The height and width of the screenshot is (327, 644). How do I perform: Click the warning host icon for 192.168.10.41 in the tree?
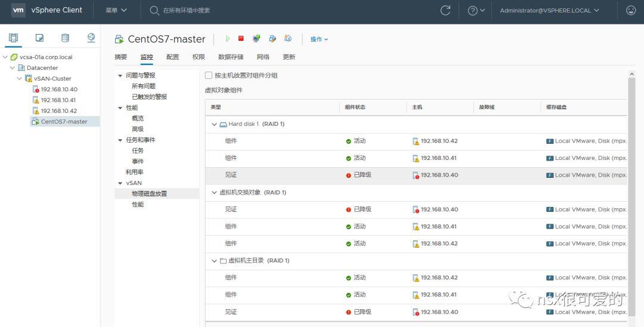tap(36, 100)
